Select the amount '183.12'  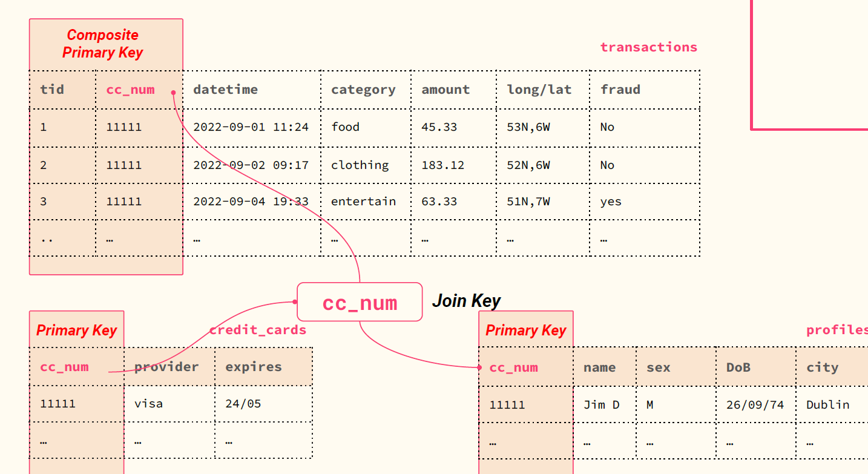click(x=443, y=165)
